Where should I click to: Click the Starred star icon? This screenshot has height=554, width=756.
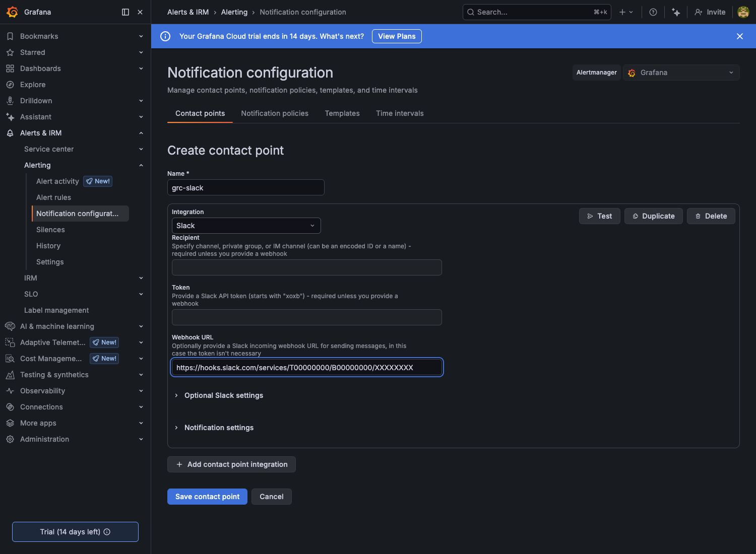click(x=10, y=52)
